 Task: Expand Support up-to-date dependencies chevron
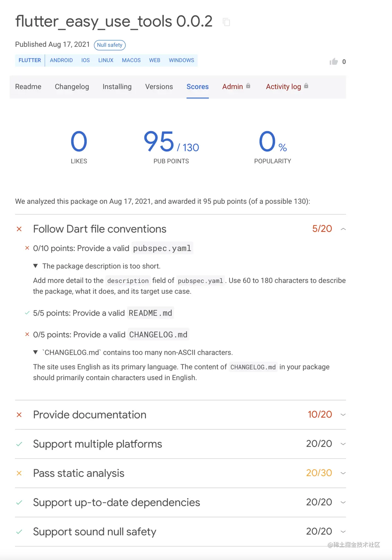[x=343, y=502]
